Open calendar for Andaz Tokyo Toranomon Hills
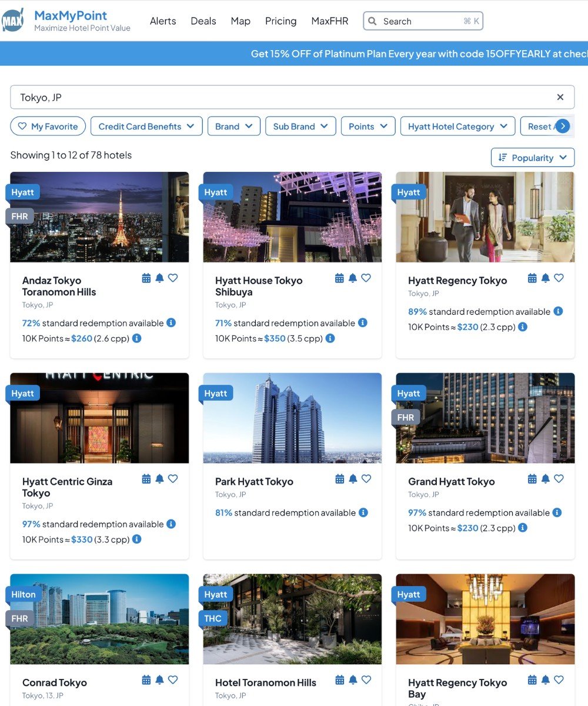This screenshot has height=706, width=588. (146, 278)
